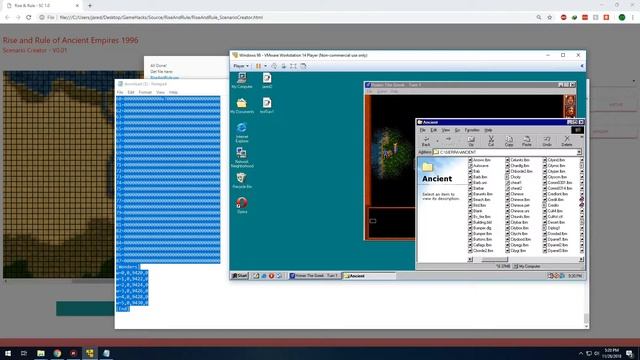The image size is (640, 360).
Task: Click the Windows 98 Start button
Action: [240, 276]
